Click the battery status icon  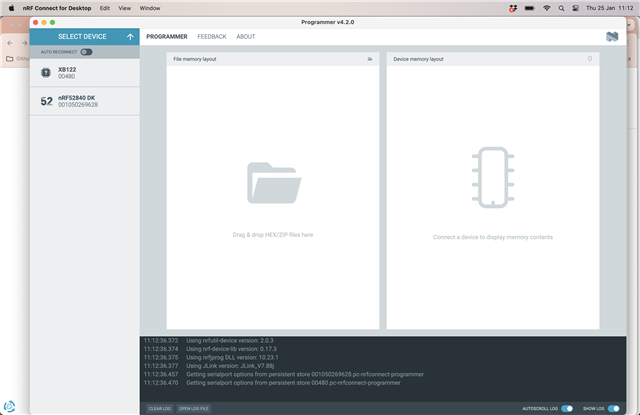529,8
